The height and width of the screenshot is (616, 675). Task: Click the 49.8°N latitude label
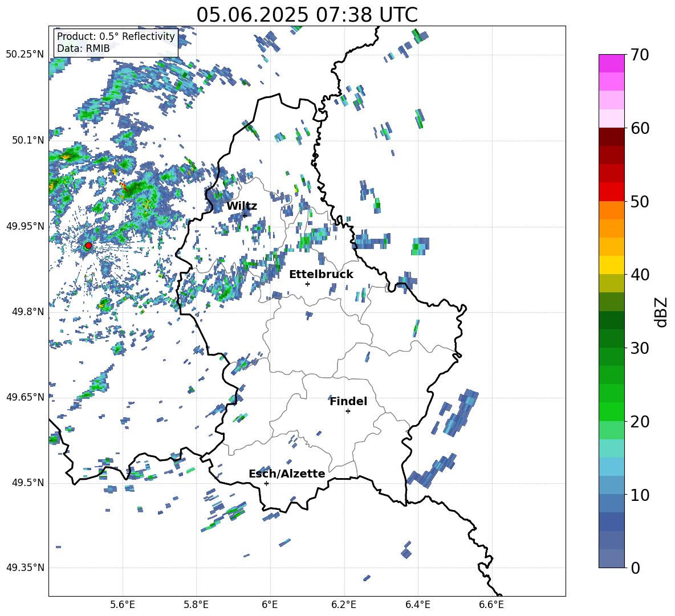point(28,312)
